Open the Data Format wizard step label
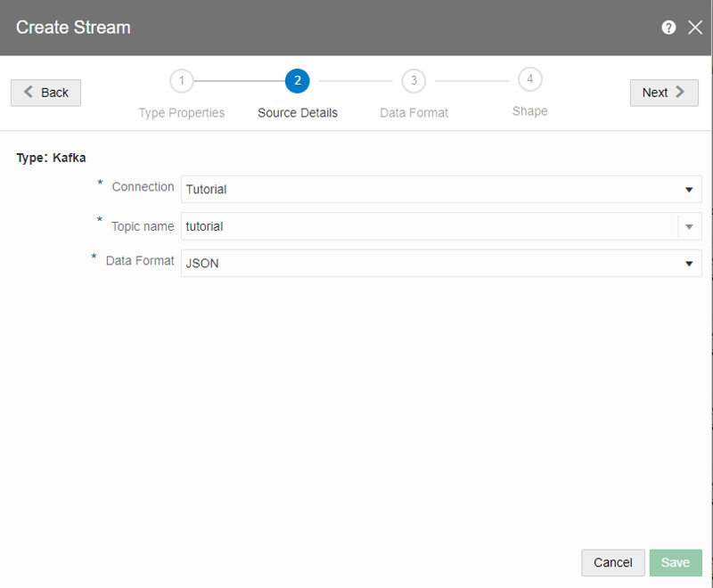Screen dimensions: 713x588 pyautogui.click(x=414, y=113)
